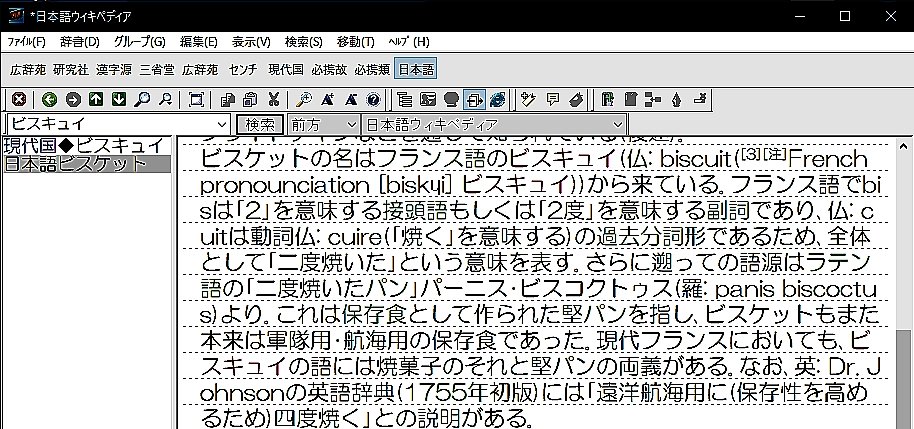Select result 現代国◆ビスキュイ in list

click(84, 146)
